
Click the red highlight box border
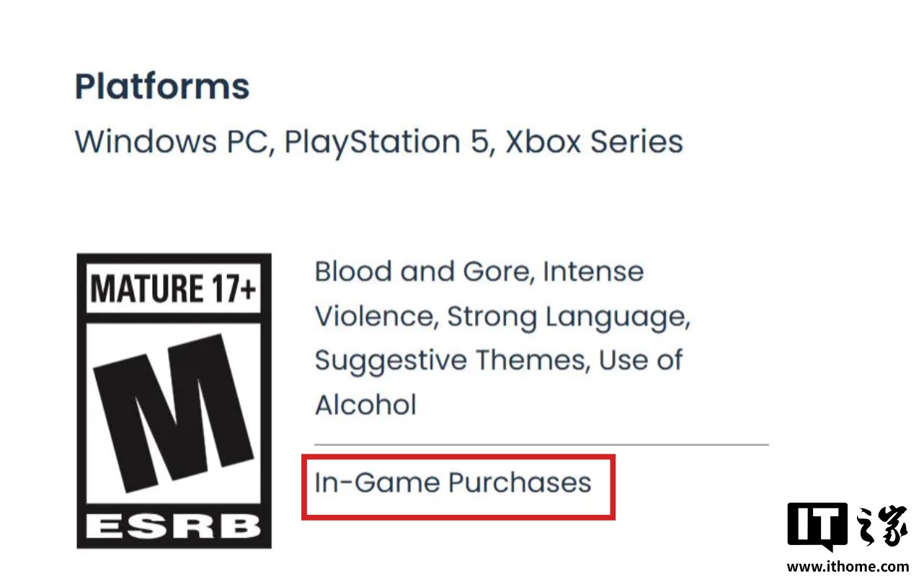458,456
